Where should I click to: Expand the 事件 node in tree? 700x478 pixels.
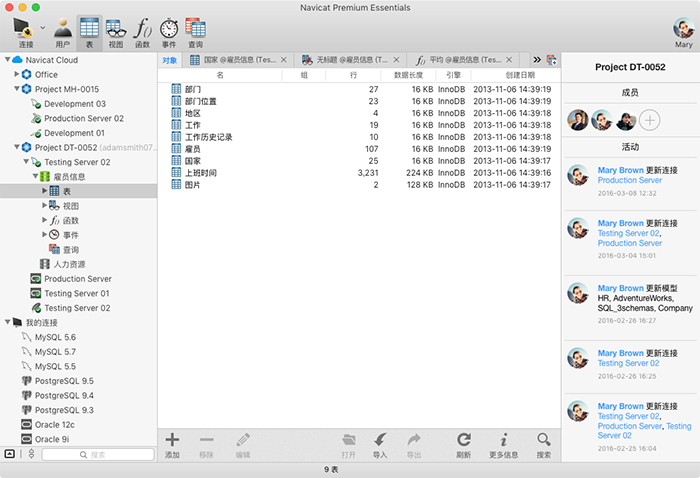click(45, 234)
